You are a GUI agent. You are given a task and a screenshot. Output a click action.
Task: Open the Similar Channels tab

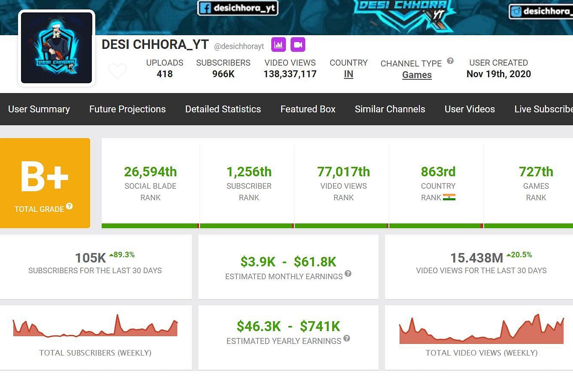coord(390,109)
